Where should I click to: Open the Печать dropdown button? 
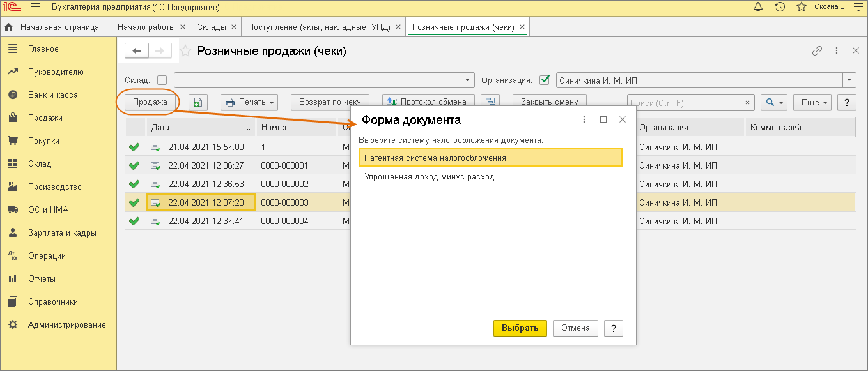coord(249,102)
